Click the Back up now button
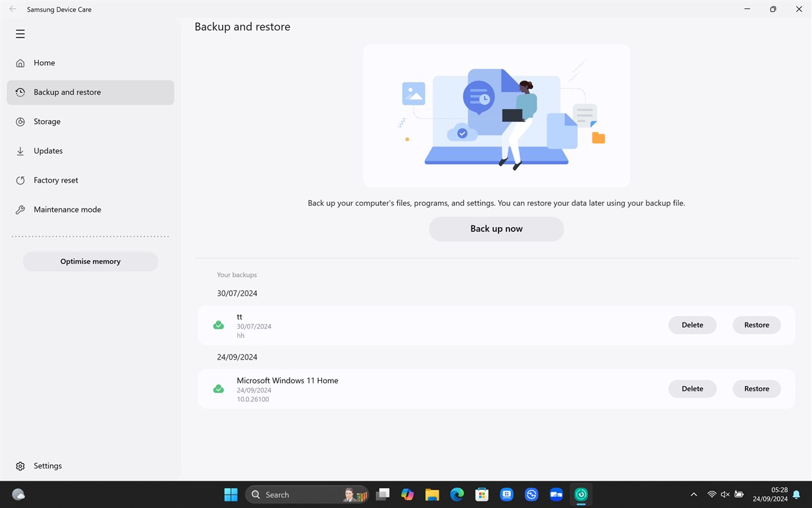 coord(496,229)
